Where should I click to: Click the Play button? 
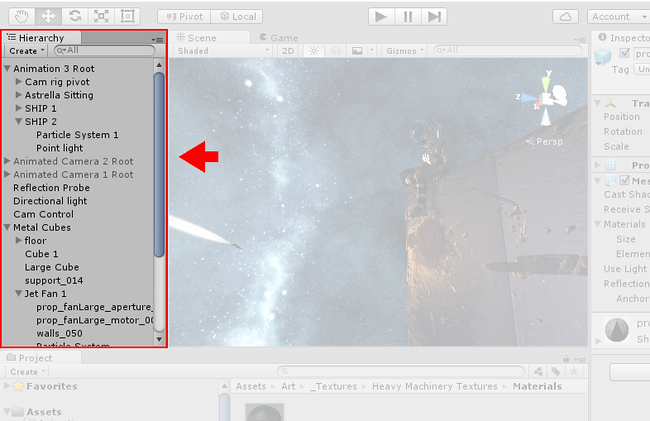(x=381, y=17)
